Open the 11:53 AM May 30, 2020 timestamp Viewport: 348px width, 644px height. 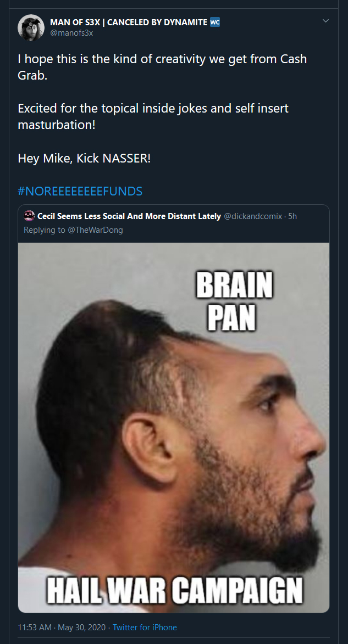tap(63, 627)
